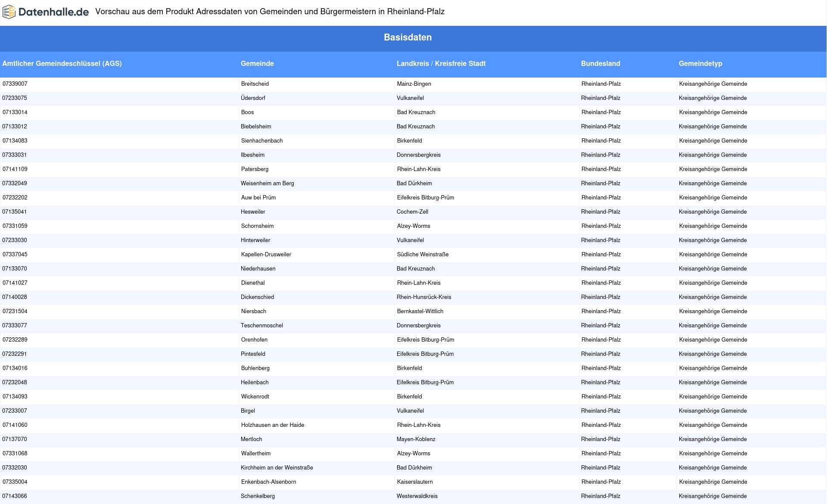Click the Westerwaldkreis cell

pyautogui.click(x=487, y=496)
